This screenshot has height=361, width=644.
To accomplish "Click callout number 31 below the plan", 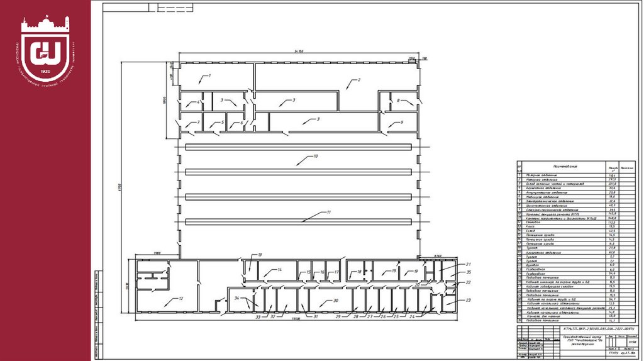I will (316, 316).
